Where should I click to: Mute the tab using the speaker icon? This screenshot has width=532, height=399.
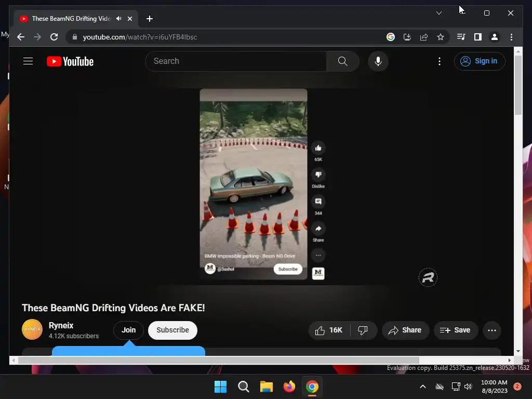pos(119,19)
